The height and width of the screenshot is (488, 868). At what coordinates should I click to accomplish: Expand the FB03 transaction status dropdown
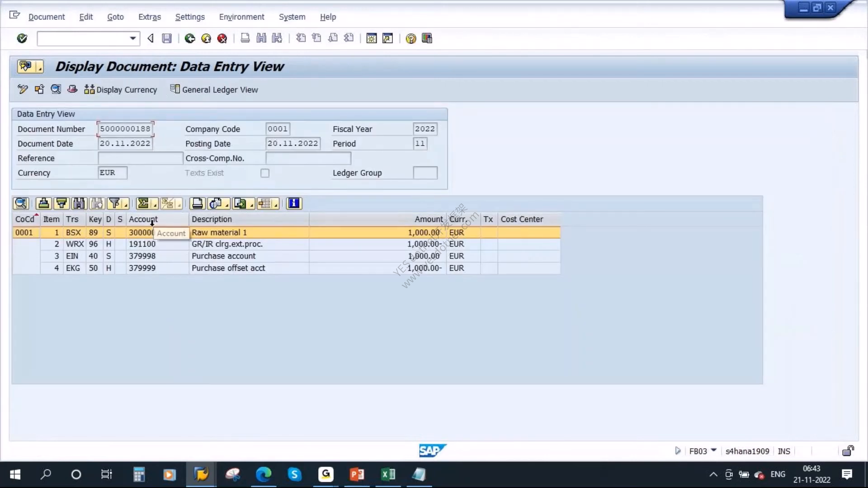point(714,450)
